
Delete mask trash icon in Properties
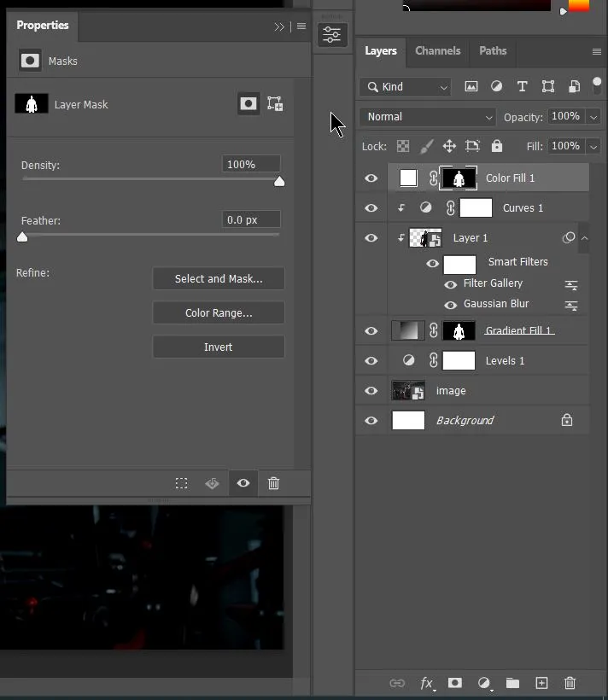[x=273, y=483]
